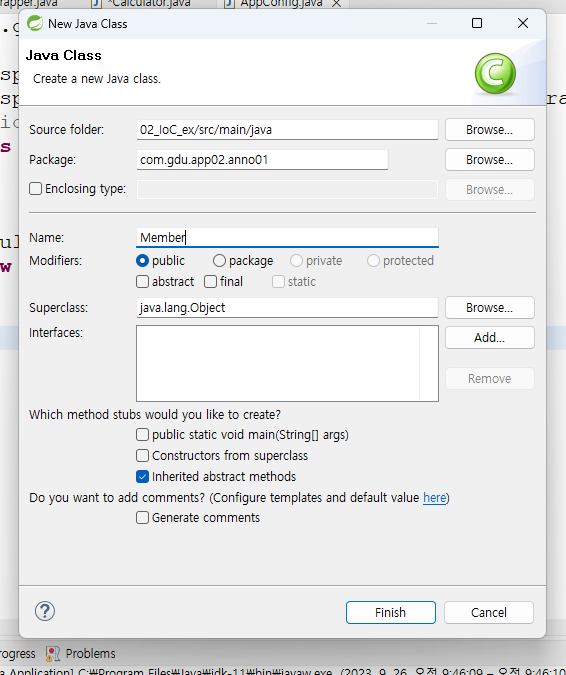Click the Add interfaces button
This screenshot has height=675, width=566.
[489, 337]
